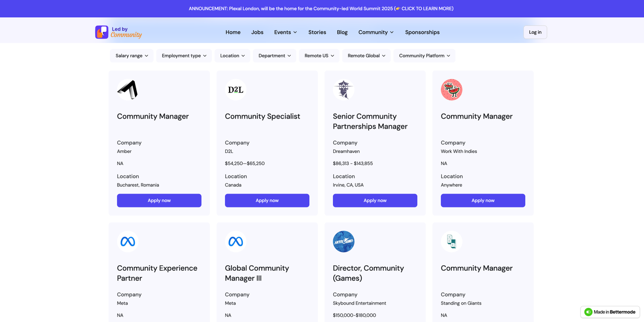Click the Standing on Giants logo
Viewport: 644px width, 322px height.
point(451,242)
